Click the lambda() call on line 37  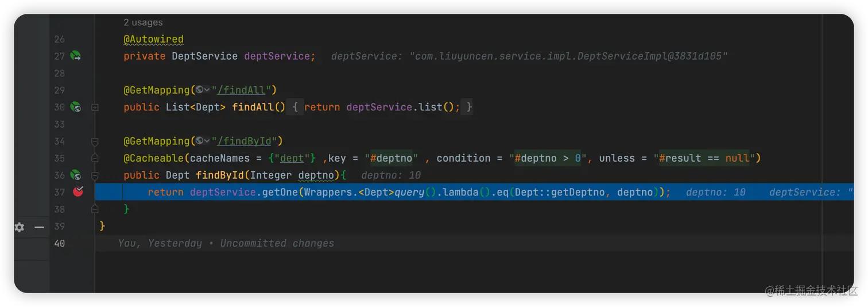pos(467,192)
